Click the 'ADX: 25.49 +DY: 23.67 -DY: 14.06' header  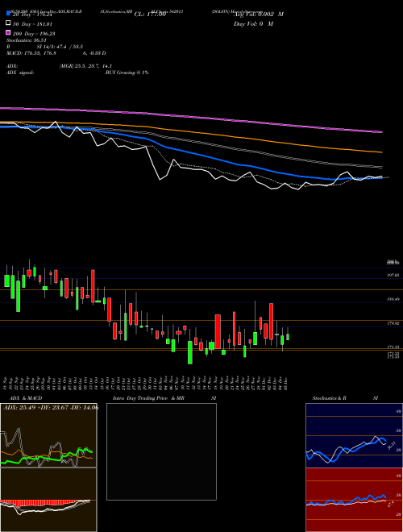[51, 408]
